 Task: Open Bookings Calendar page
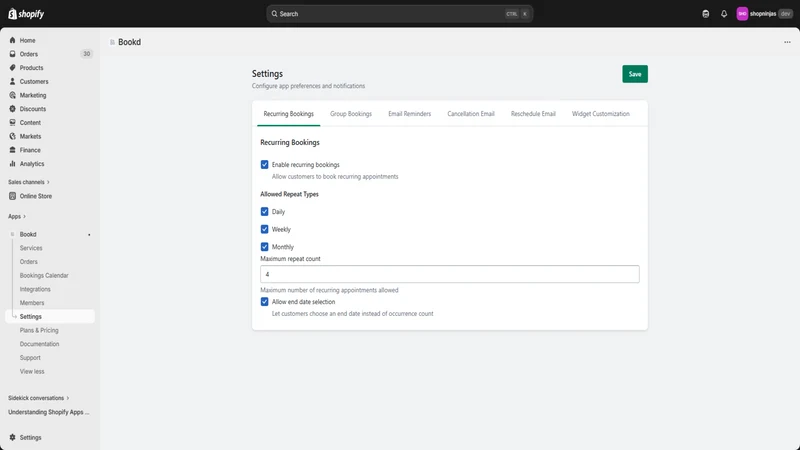click(44, 276)
